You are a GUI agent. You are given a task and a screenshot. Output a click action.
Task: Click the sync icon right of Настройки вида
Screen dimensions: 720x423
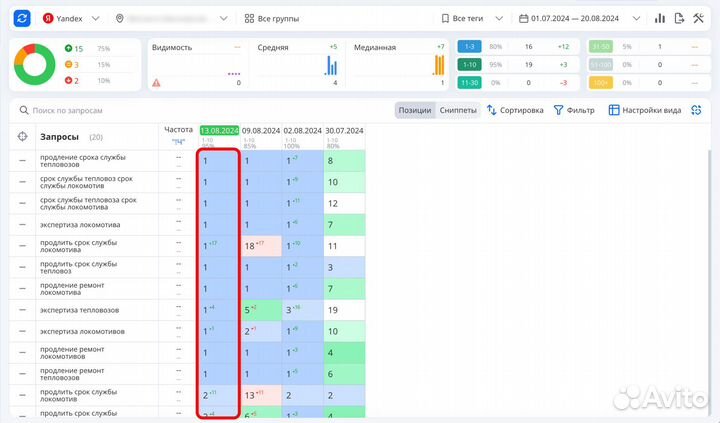pyautogui.click(x=696, y=110)
